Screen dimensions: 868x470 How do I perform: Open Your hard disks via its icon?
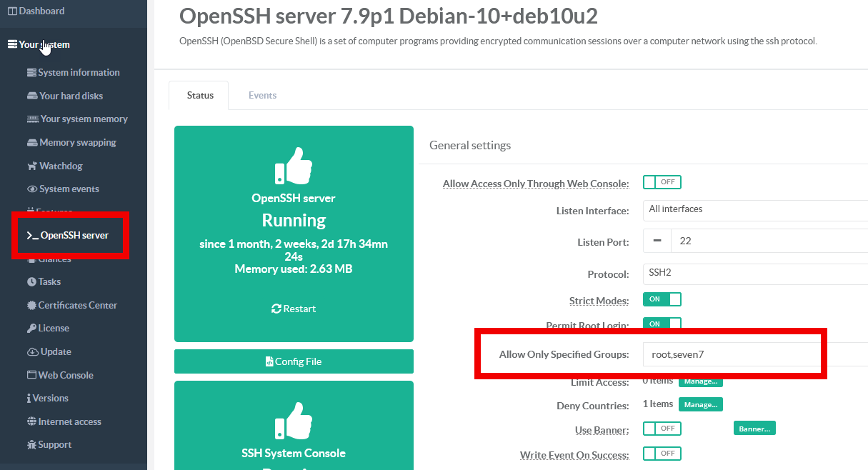point(32,96)
